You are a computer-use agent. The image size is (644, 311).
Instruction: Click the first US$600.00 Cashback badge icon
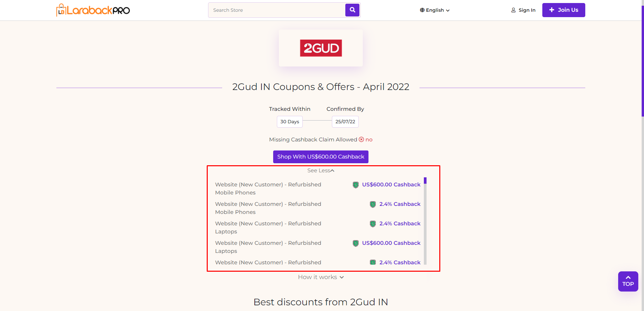(x=356, y=185)
